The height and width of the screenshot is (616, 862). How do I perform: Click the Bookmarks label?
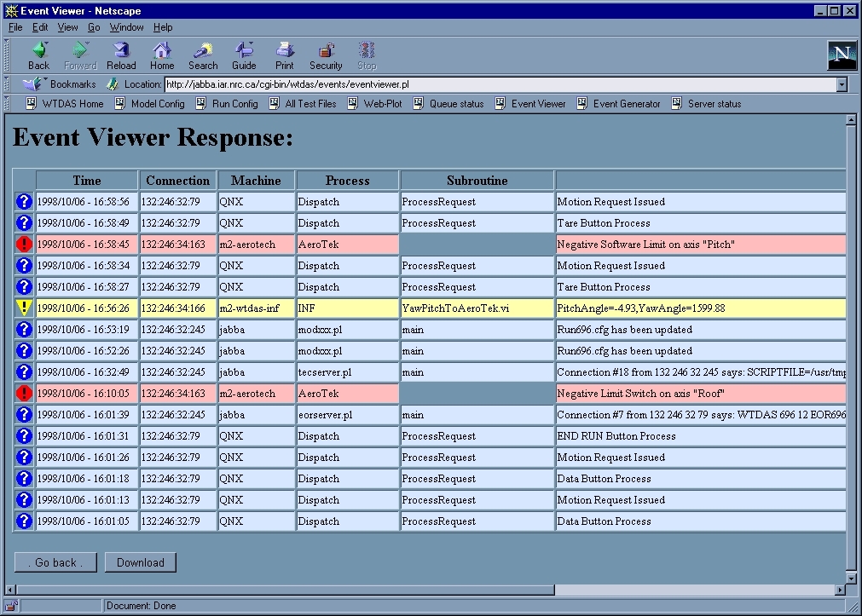(x=72, y=84)
